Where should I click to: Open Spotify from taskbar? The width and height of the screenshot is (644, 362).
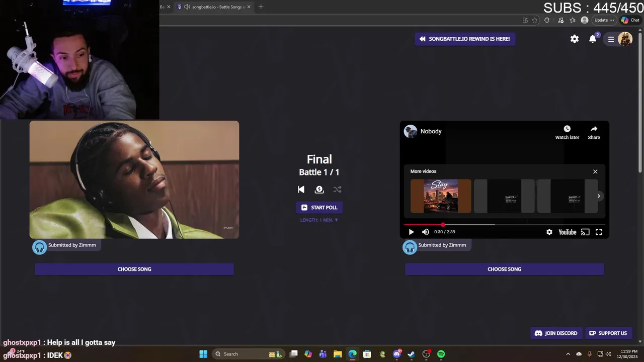click(x=441, y=354)
